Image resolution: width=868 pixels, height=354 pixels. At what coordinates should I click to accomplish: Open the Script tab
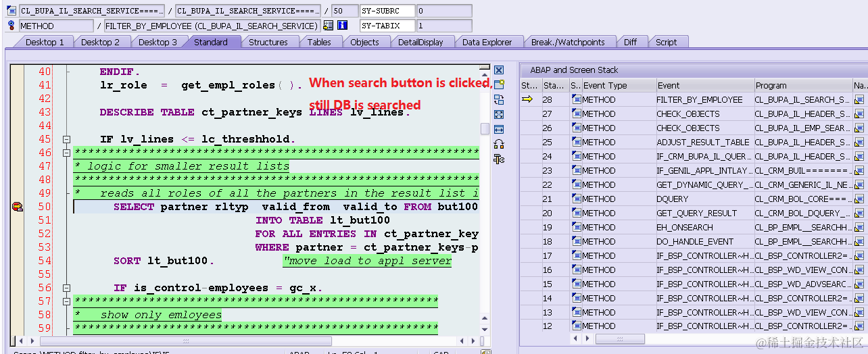point(666,42)
